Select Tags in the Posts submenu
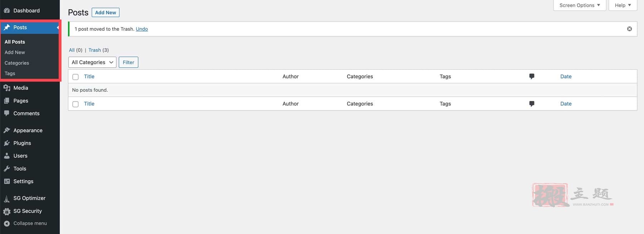 [x=10, y=73]
